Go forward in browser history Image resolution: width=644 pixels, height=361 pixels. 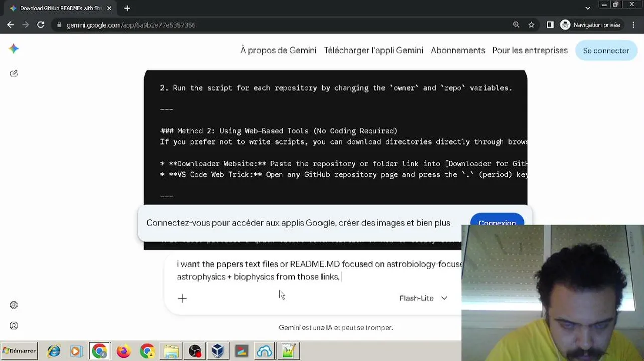26,25
